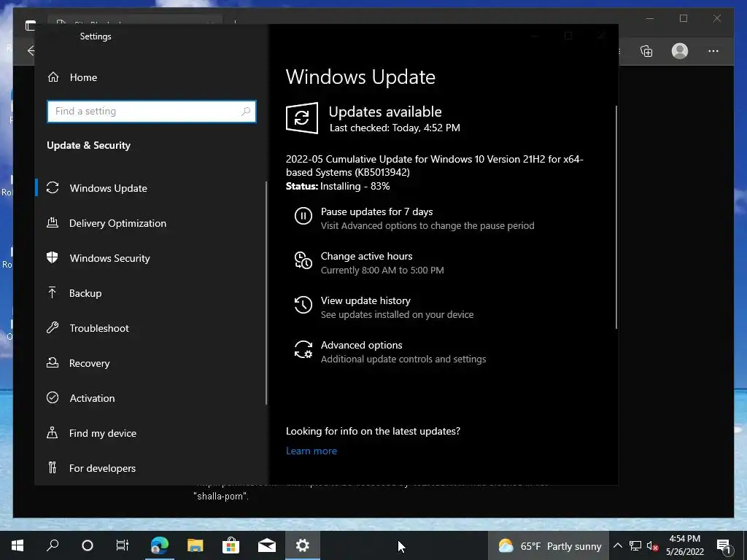Screen dimensions: 747x560
Task: Click the Find a setting search box
Action: click(152, 112)
